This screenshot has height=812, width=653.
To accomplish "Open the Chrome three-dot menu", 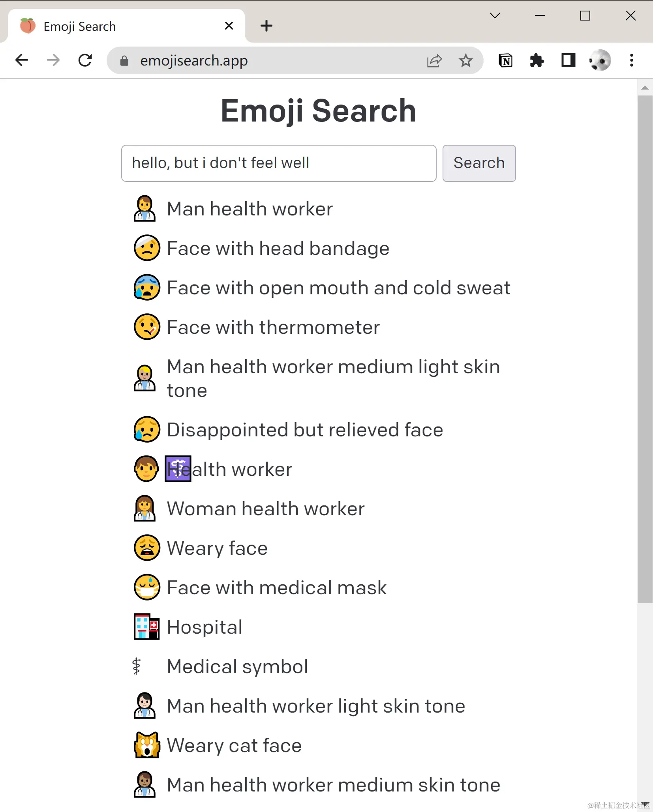I will click(631, 60).
